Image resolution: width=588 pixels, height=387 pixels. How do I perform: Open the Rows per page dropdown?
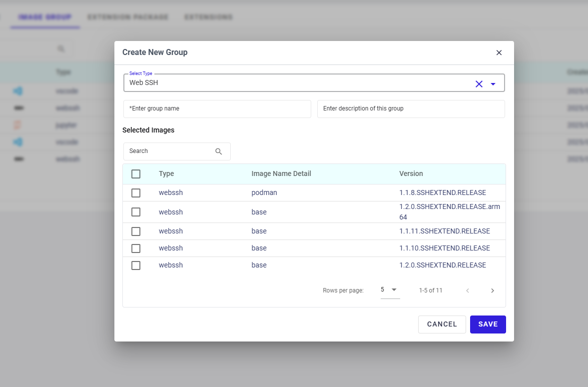coord(390,290)
